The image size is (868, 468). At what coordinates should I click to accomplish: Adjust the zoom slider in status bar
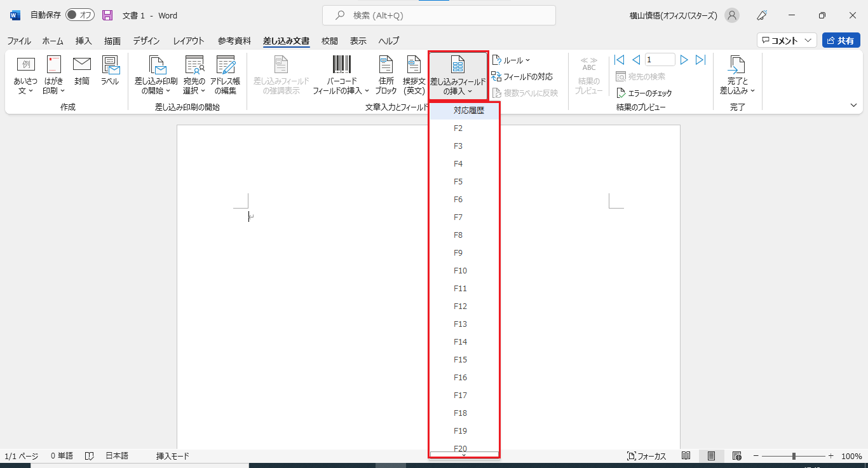[x=794, y=456]
